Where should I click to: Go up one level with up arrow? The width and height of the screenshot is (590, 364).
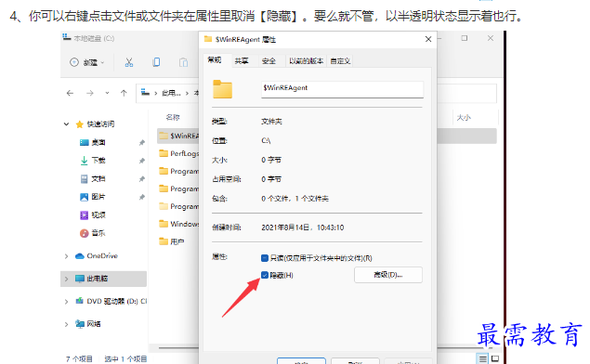pos(124,93)
